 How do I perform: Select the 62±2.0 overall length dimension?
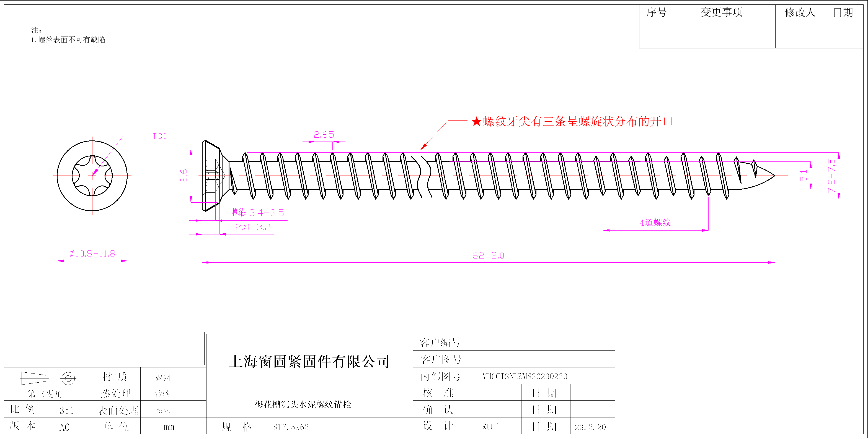488,255
